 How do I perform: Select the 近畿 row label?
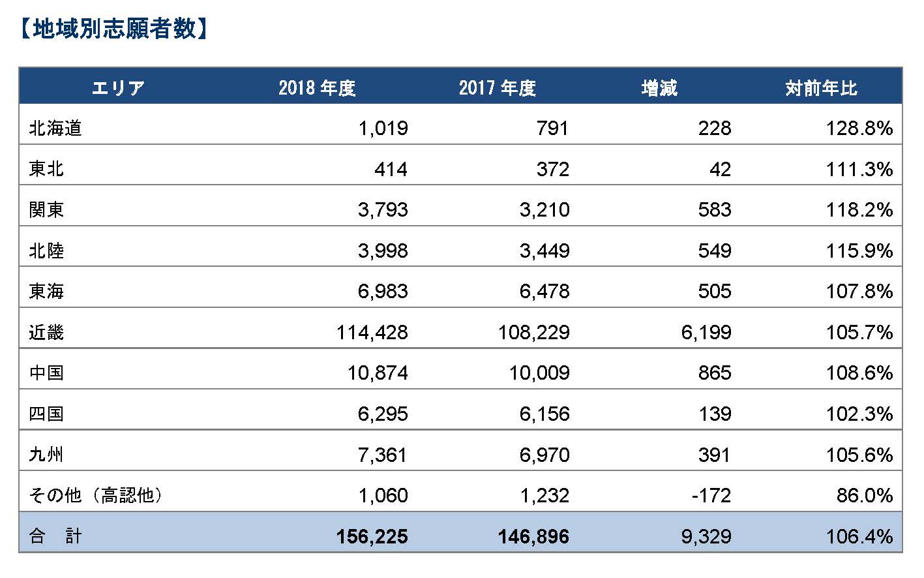point(46,332)
